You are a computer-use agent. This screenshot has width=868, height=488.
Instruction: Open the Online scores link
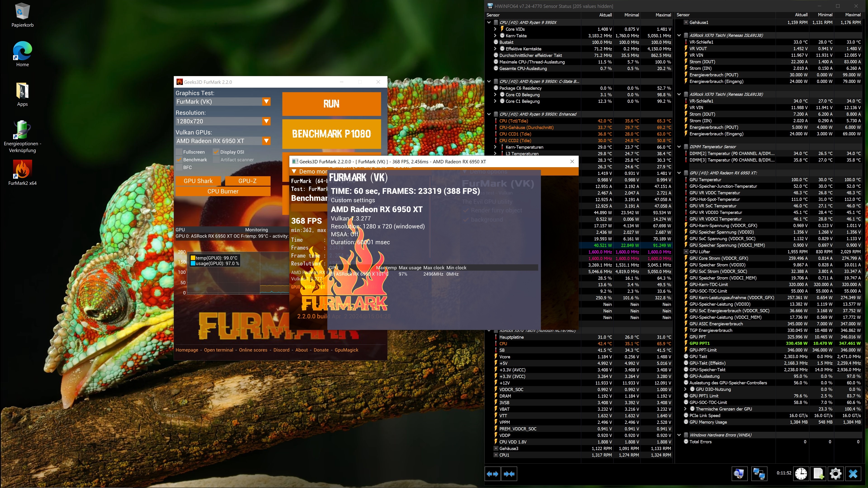click(253, 350)
